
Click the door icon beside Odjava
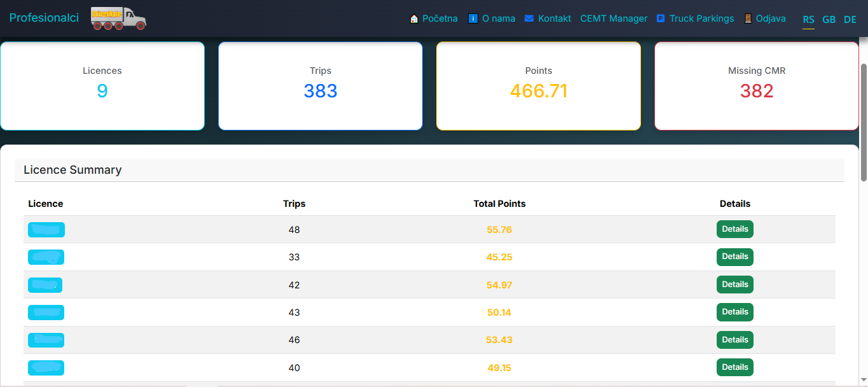pyautogui.click(x=748, y=18)
